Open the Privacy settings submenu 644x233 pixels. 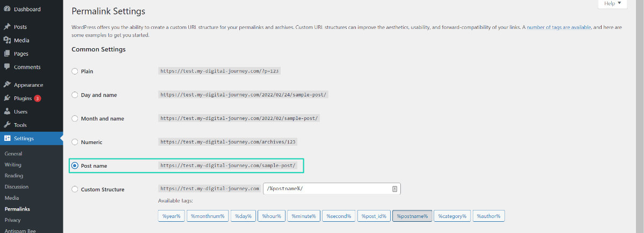13,220
